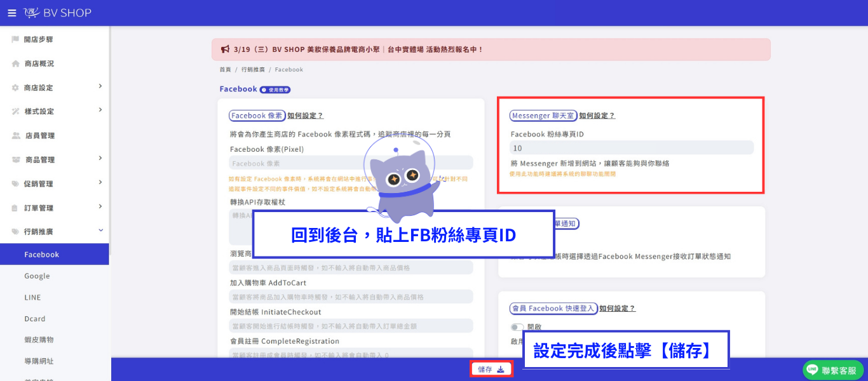Click the 3/19 BV SHOP event announcement text
Screen dimensions: 868x381
358,49
